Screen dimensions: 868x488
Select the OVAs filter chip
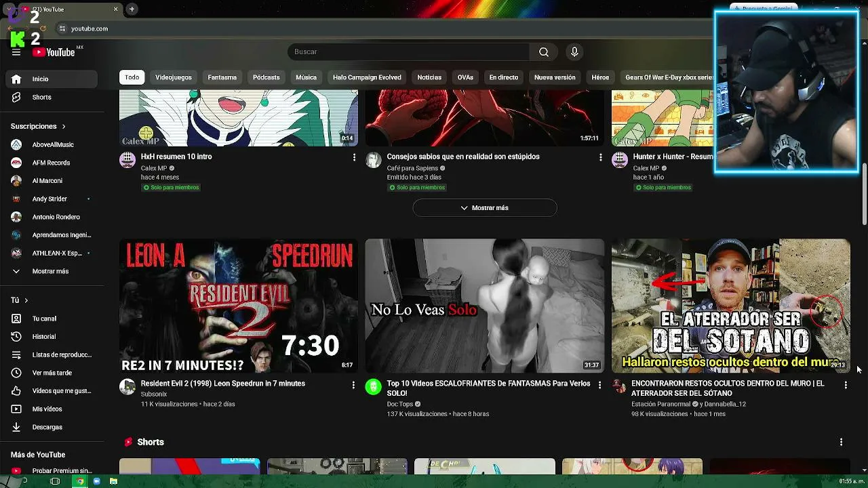[x=465, y=77]
